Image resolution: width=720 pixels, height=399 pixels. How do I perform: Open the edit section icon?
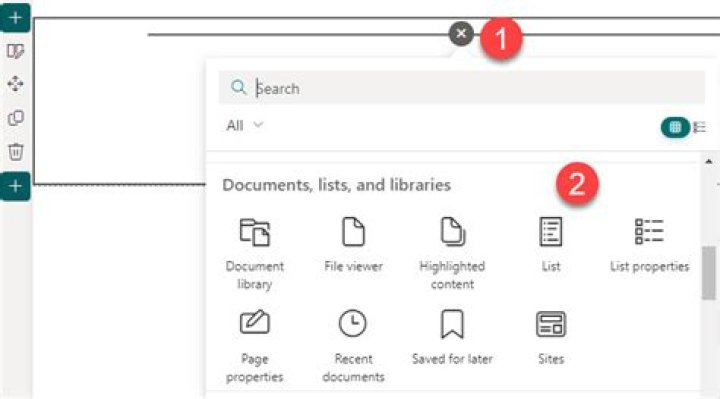[x=16, y=51]
